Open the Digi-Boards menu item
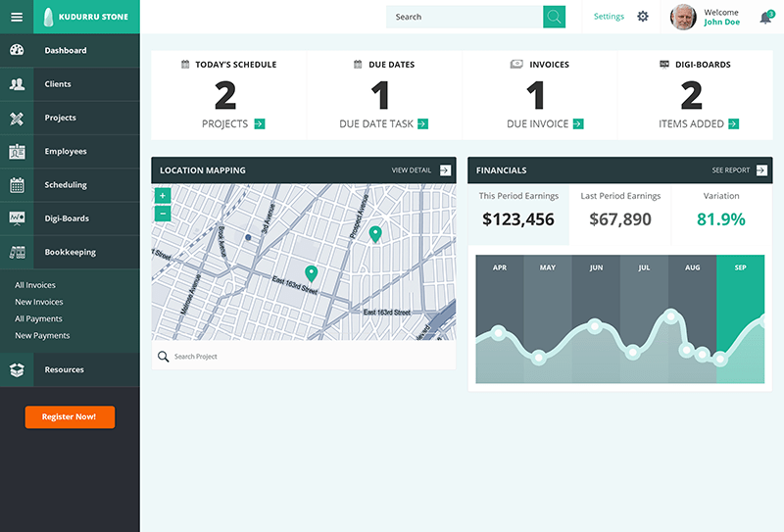The width and height of the screenshot is (784, 532). 70,218
